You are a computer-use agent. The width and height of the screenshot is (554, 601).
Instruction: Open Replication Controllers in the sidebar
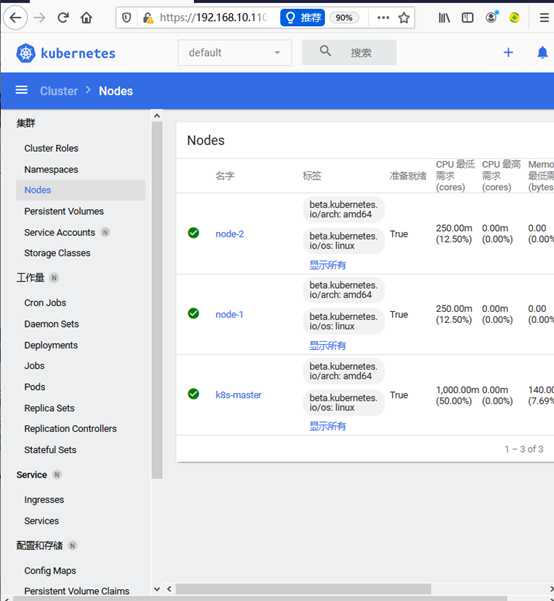[x=71, y=429]
